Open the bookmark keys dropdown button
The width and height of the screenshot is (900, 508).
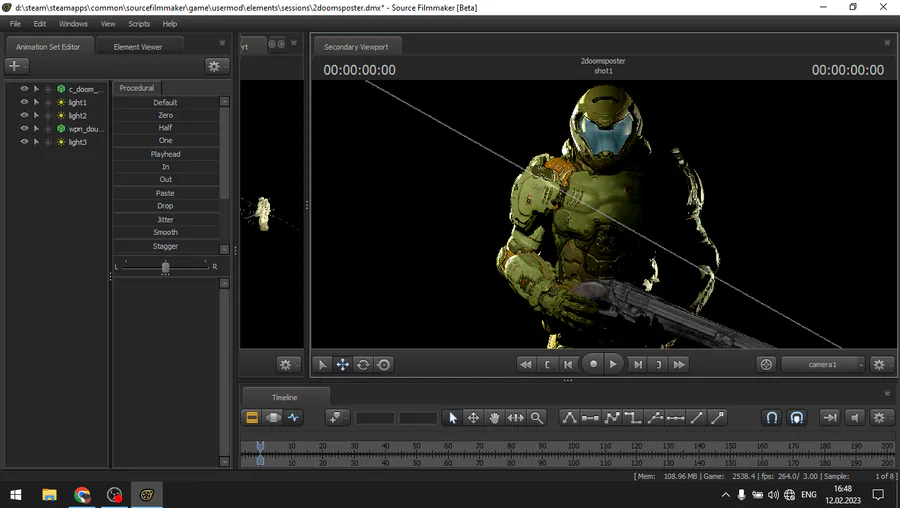336,418
